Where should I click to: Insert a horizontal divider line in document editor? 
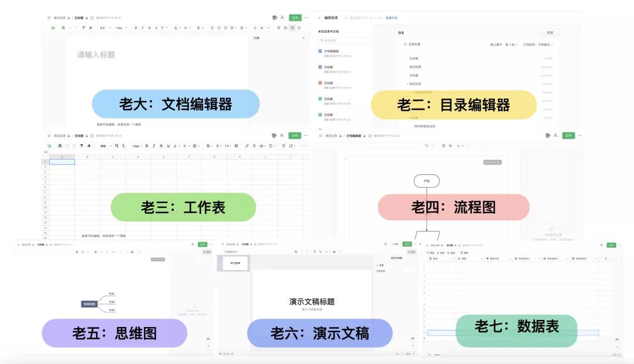click(x=268, y=28)
